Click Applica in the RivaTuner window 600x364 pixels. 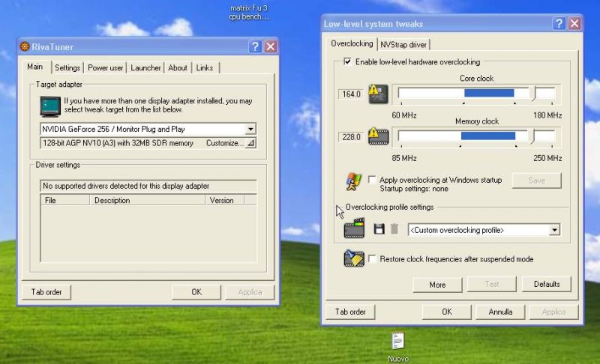tap(250, 292)
